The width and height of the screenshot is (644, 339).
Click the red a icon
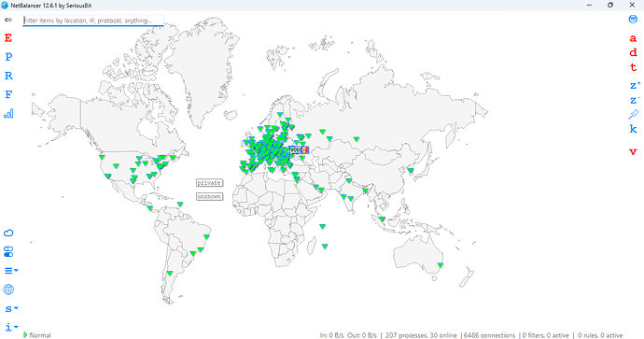(x=633, y=38)
